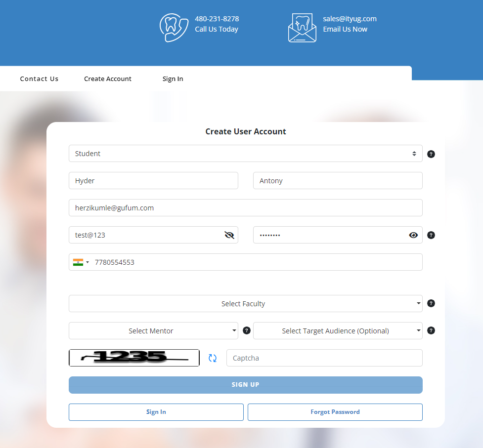Click into the Captcha input field
The width and height of the screenshot is (483, 448).
pyautogui.click(x=324, y=358)
